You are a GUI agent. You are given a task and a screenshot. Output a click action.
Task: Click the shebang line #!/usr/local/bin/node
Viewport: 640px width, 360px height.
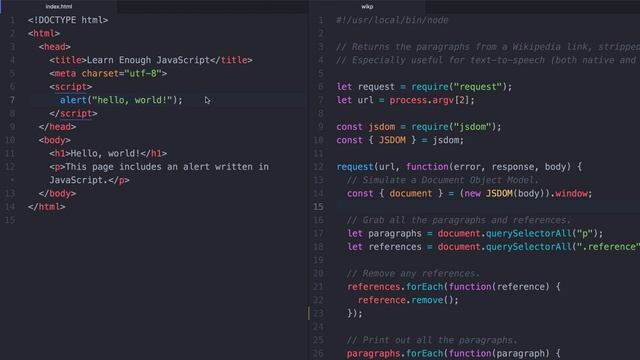click(x=392, y=20)
